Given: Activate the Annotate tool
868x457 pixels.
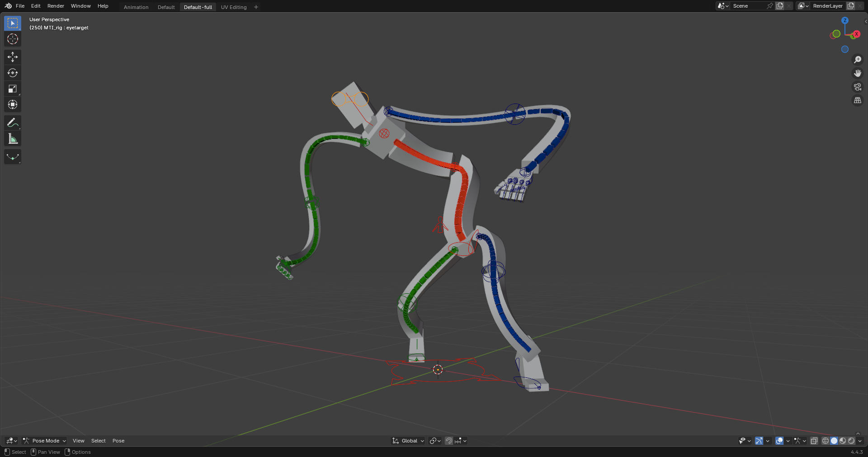Looking at the screenshot, I should 12,122.
